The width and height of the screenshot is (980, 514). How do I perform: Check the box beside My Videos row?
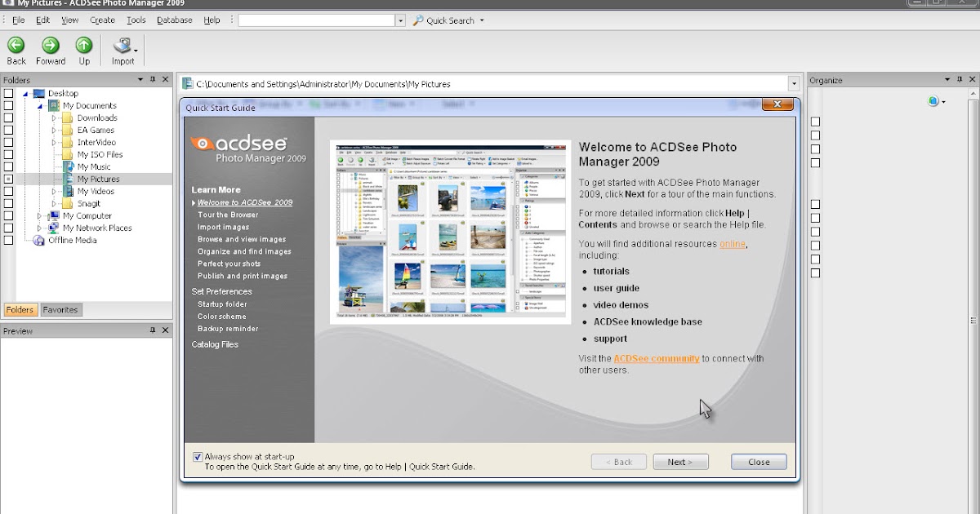8,191
